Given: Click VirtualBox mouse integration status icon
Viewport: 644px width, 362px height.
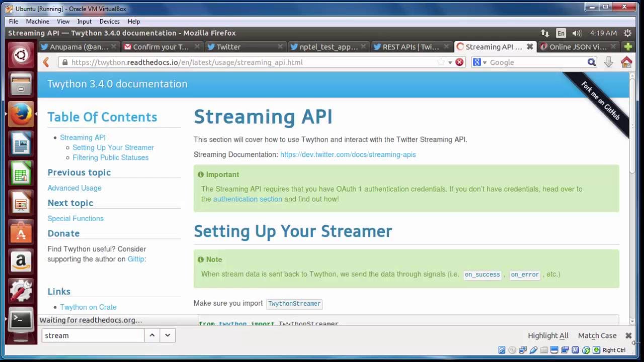Looking at the screenshot, I should point(586,350).
